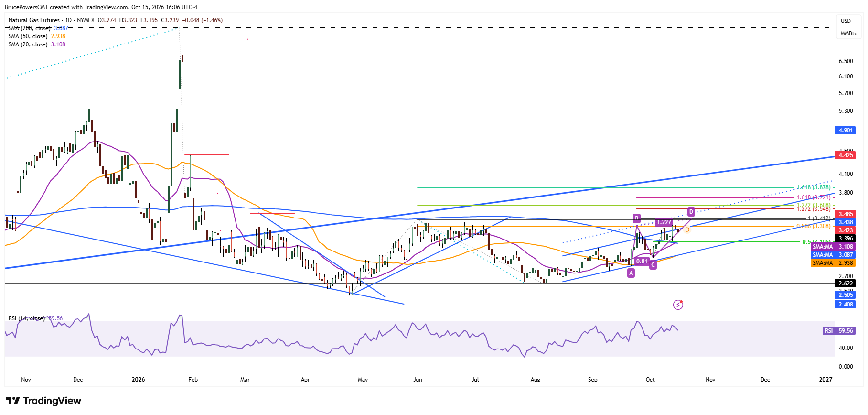
Task: Click the 6.500 price axis tick
Action: point(846,61)
